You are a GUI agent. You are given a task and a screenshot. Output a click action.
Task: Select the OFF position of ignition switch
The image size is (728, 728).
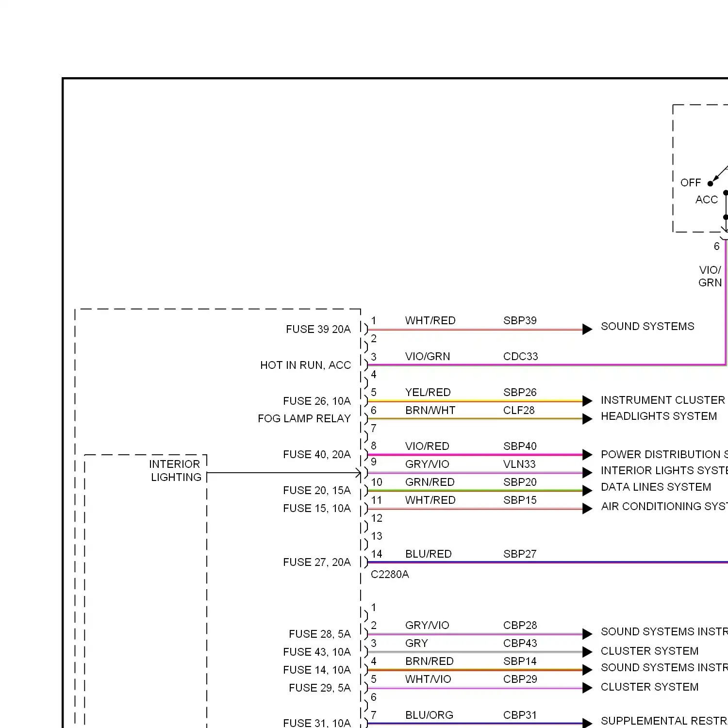click(x=691, y=182)
